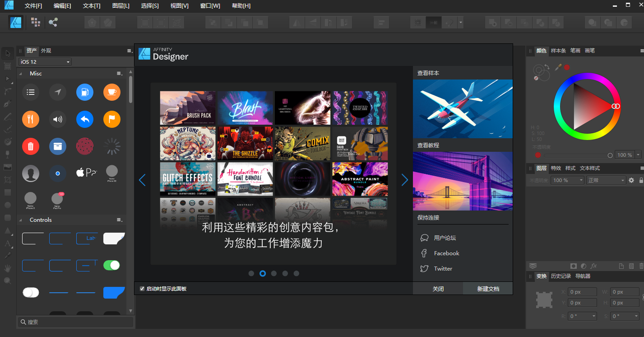Select the Zoom tool at toolbar bottom
Screen dimensions: 644x337
coord(7,281)
